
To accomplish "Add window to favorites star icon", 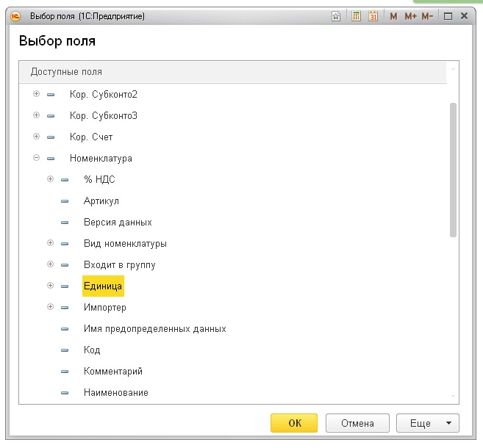I will tap(336, 16).
